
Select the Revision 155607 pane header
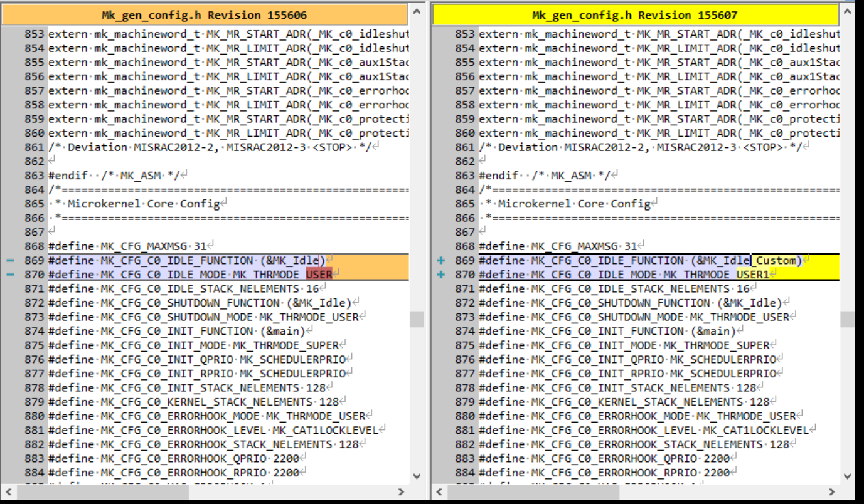(635, 15)
